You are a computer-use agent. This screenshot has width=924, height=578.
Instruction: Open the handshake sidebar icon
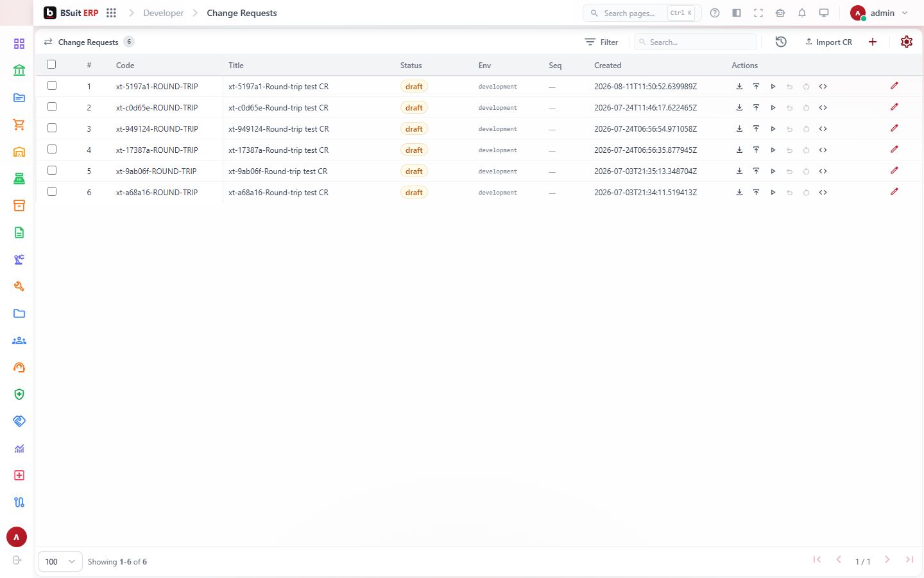(19, 421)
